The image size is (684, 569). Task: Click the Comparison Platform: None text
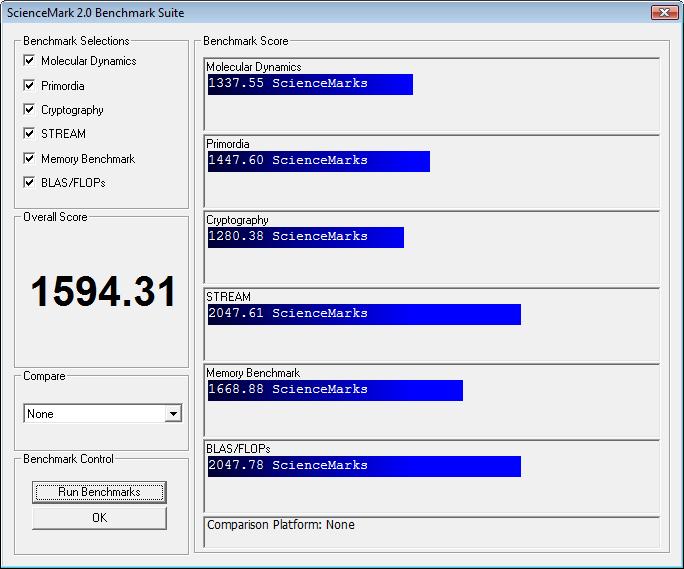[x=280, y=524]
